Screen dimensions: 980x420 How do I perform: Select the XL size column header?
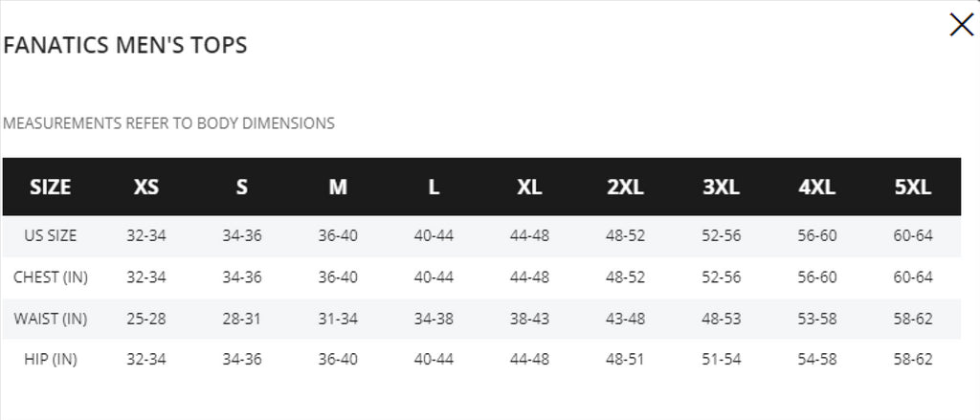pyautogui.click(x=529, y=187)
